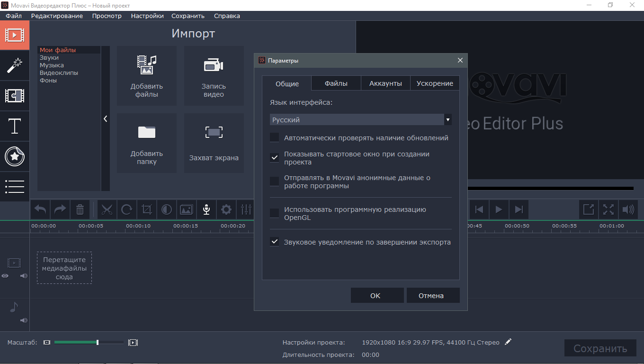Image resolution: width=644 pixels, height=364 pixels.
Task: Open the Настройки menu
Action: (147, 16)
